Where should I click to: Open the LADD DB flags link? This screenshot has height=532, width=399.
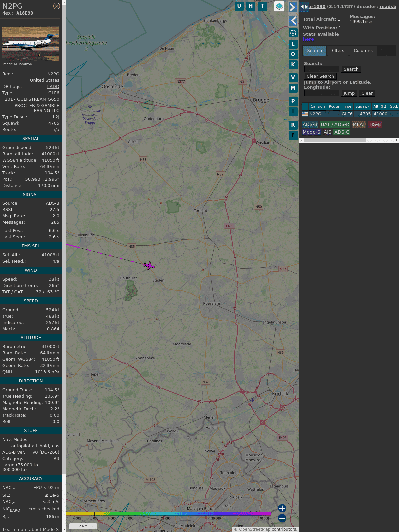(x=53, y=87)
